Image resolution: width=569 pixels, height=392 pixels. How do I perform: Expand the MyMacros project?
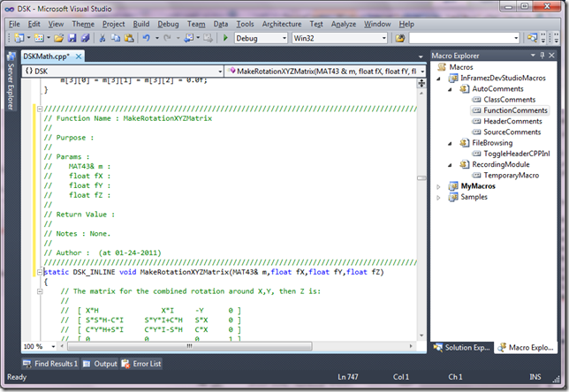[438, 186]
